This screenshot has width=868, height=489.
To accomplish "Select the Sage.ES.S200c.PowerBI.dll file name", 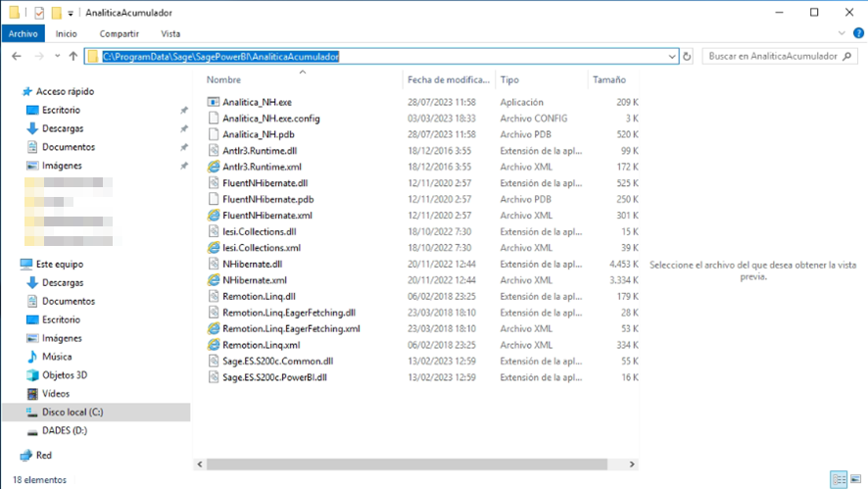I will pyautogui.click(x=274, y=377).
